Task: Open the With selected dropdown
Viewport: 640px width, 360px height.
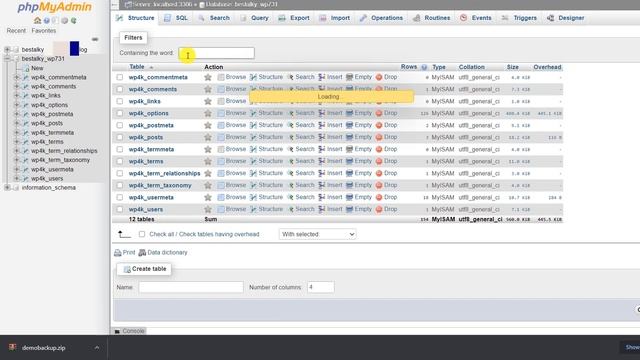Action: [x=318, y=234]
